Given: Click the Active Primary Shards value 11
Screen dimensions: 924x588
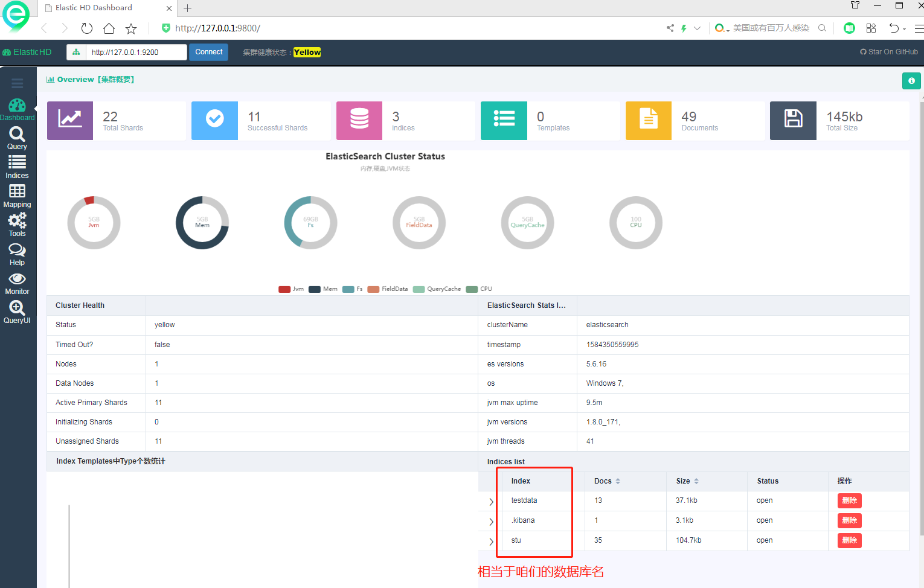Looking at the screenshot, I should point(158,403).
